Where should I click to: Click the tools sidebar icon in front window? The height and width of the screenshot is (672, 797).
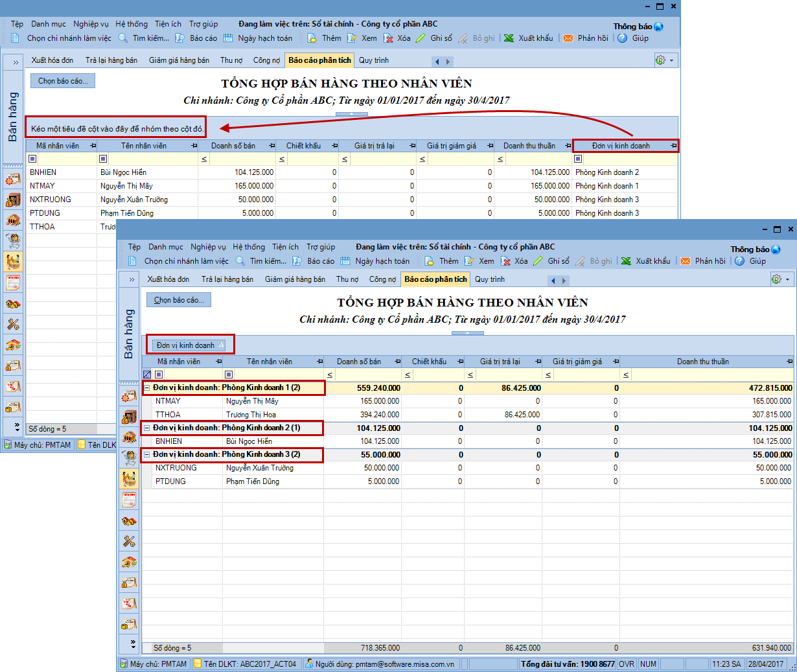pos(129,541)
